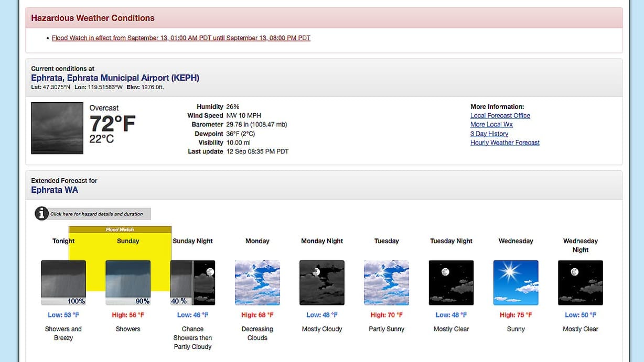Image resolution: width=644 pixels, height=362 pixels.
Task: Click the 'Chance Showers then Partly Cloudy' description
Action: 192,338
